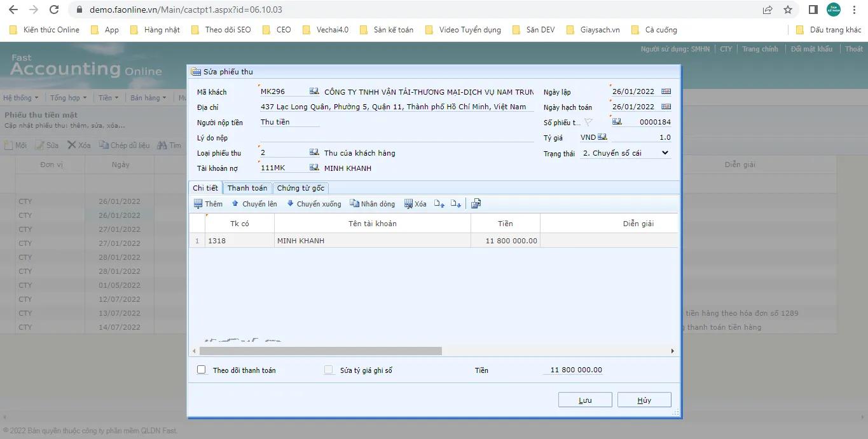Move row down with Chuyển xuống
The height and width of the screenshot is (439, 868).
coord(313,204)
